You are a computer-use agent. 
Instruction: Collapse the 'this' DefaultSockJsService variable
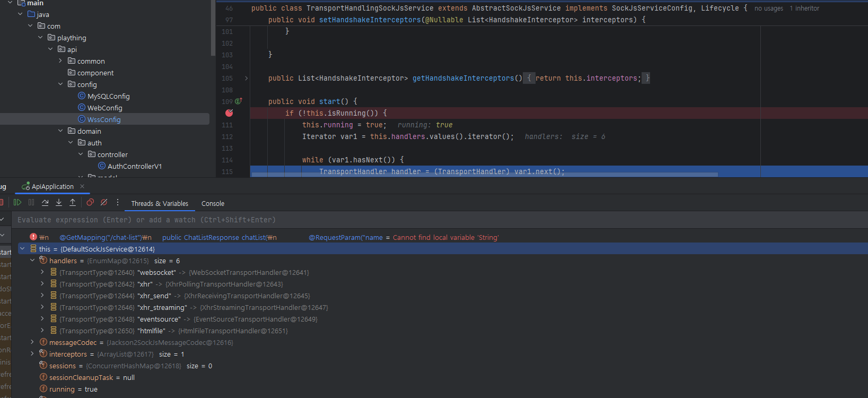pyautogui.click(x=22, y=248)
